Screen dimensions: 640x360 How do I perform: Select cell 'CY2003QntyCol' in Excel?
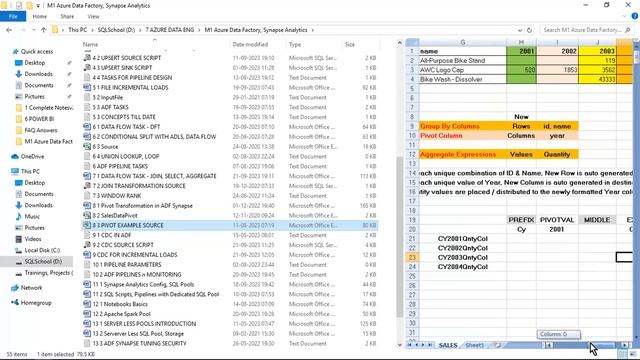click(462, 258)
